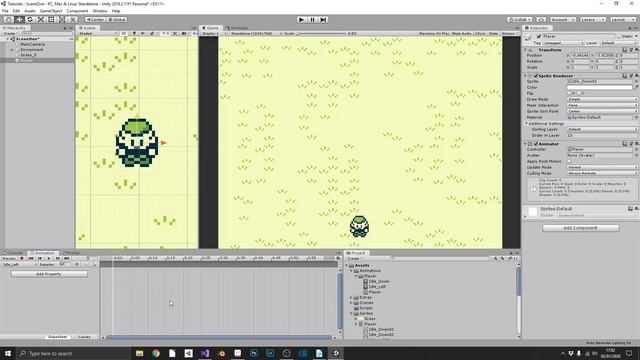
Task: Toggle Apply Root Motion checkbox
Action: click(569, 161)
